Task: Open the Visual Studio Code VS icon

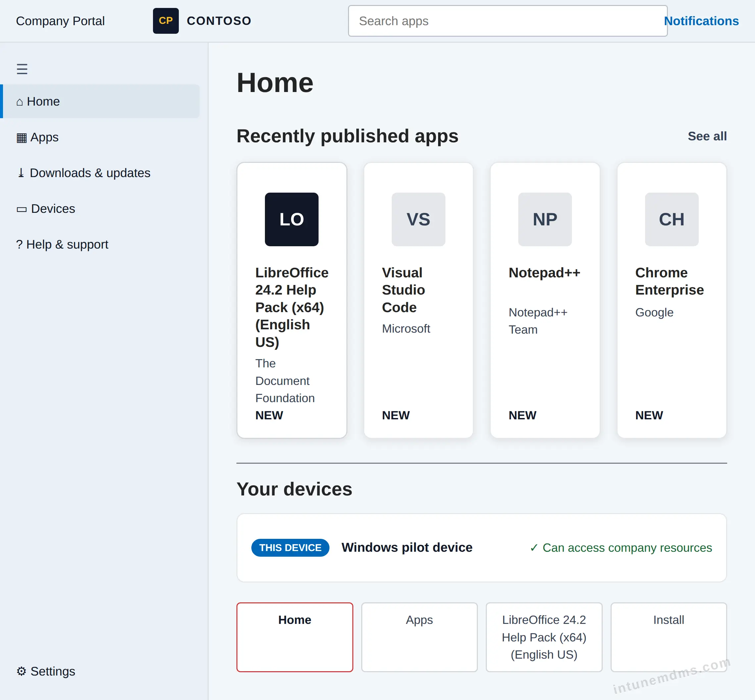Action: [x=418, y=219]
